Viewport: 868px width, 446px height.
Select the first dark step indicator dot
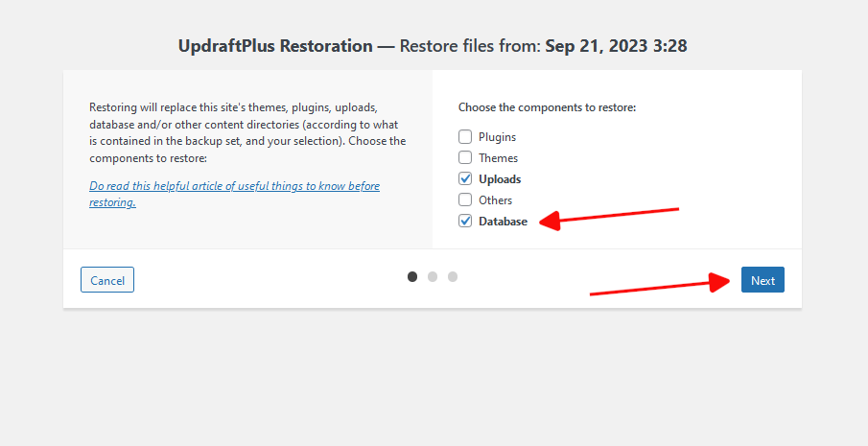point(412,276)
